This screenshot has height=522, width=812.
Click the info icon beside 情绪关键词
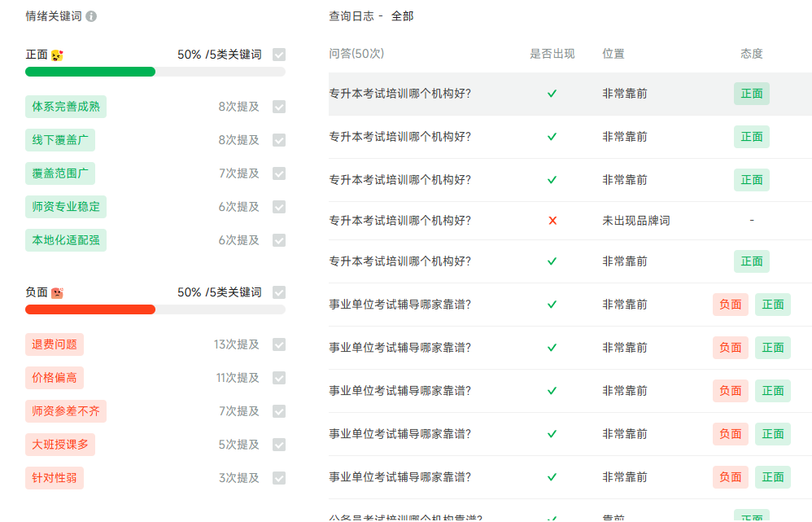point(91,16)
